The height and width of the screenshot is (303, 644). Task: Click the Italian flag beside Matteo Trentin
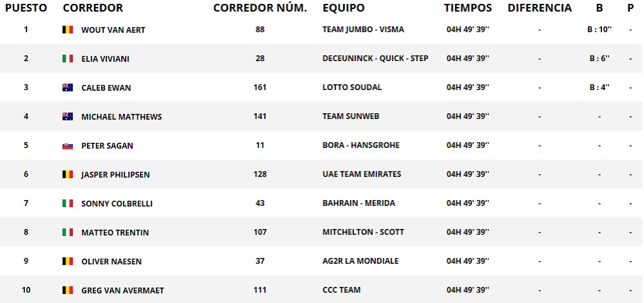coord(67,232)
